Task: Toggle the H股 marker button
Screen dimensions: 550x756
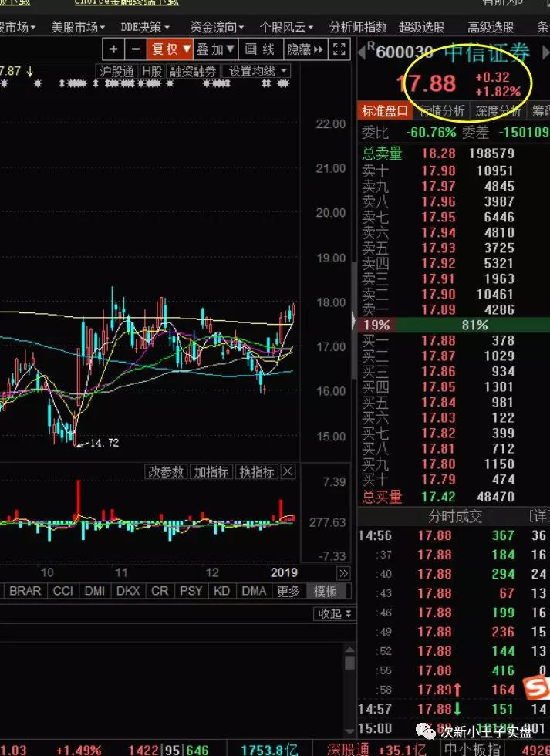Action: [x=152, y=71]
